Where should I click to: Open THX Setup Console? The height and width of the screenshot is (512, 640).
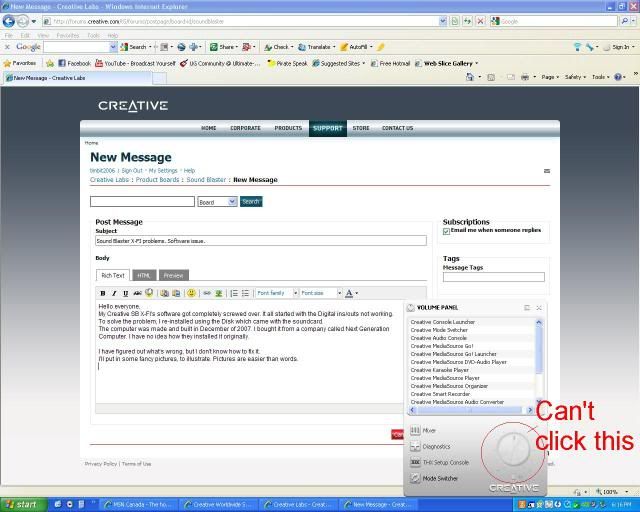(x=440, y=462)
